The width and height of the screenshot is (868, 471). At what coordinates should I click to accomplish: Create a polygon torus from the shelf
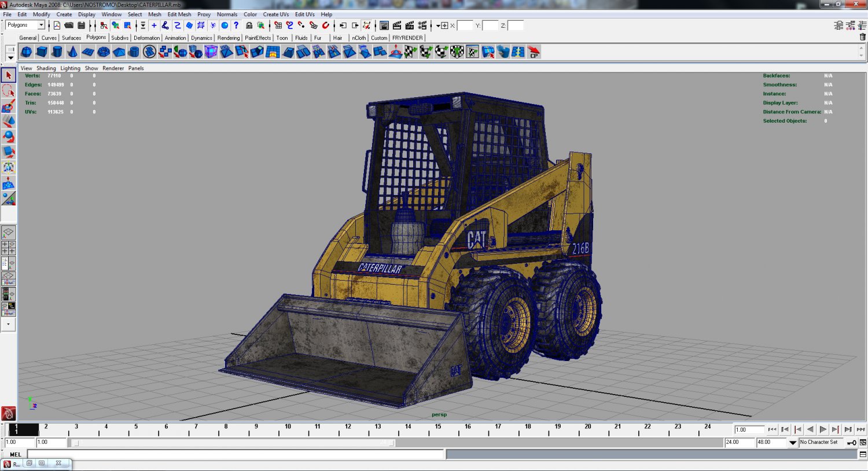[x=104, y=52]
